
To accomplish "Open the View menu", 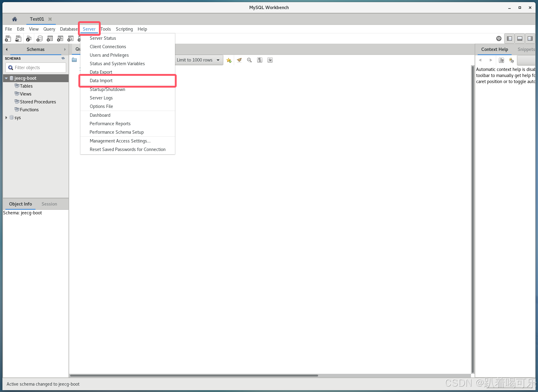I will point(34,29).
